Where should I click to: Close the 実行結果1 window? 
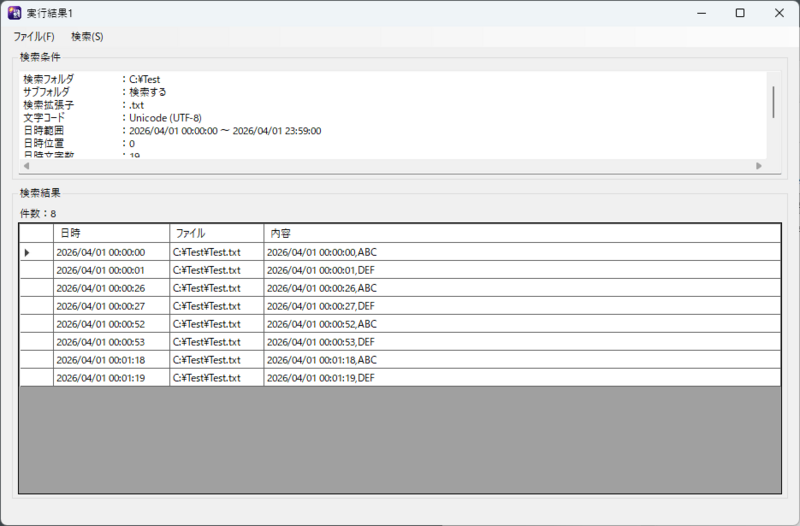coord(779,13)
